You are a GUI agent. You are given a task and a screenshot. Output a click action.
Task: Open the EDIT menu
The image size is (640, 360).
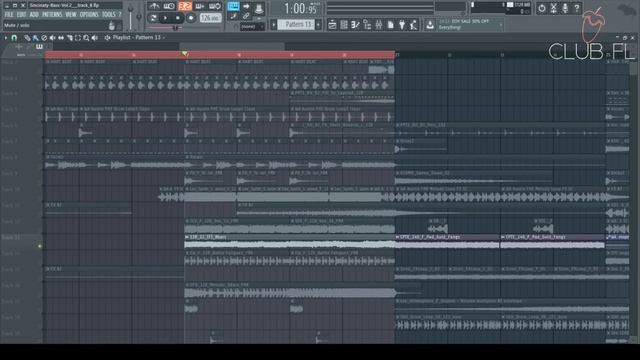pyautogui.click(x=21, y=15)
